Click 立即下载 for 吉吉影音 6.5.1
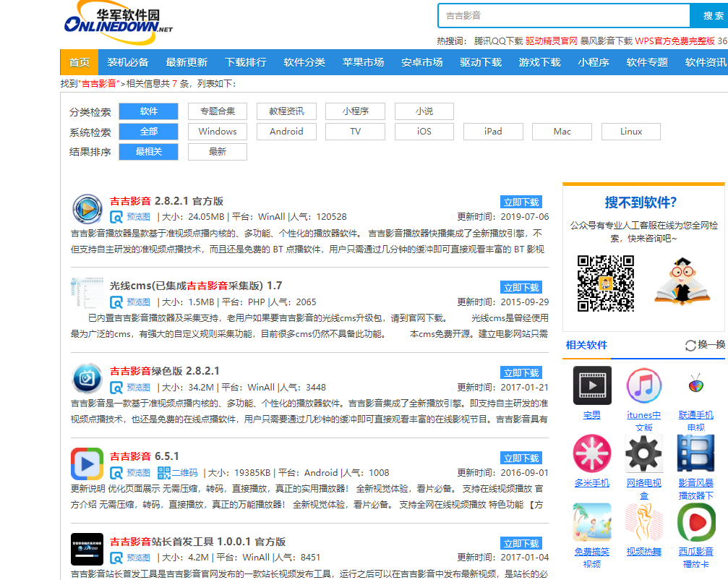 (521, 459)
